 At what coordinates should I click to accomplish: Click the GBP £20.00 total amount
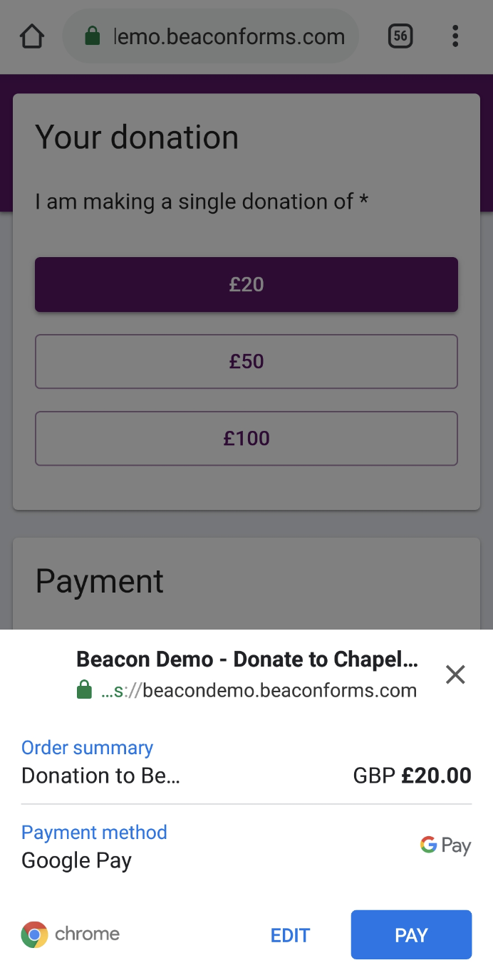tap(412, 776)
